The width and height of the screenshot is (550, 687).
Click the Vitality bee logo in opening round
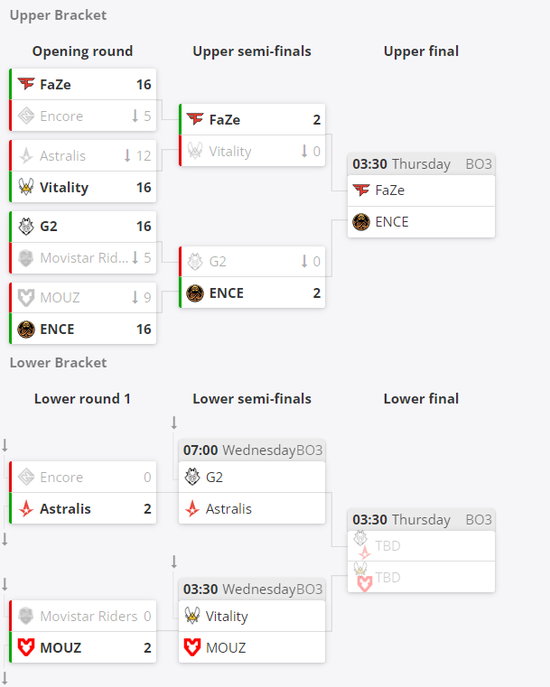[x=26, y=187]
